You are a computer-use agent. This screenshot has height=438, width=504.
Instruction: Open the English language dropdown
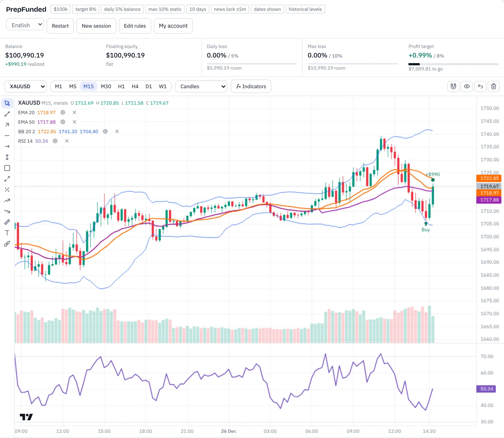(25, 25)
